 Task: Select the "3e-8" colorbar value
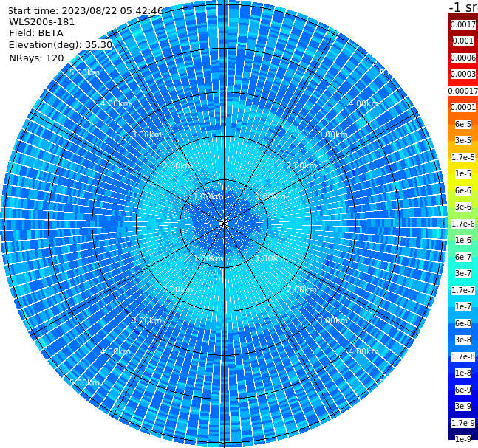[463, 340]
